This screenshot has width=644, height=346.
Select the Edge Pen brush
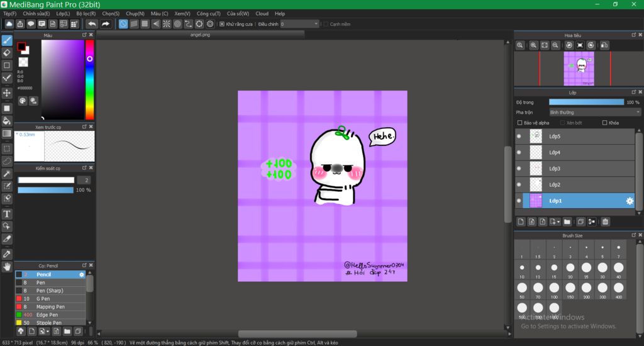click(x=50, y=315)
